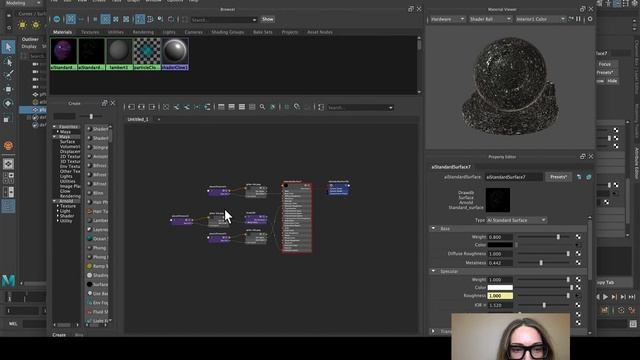The width and height of the screenshot is (640, 360).
Task: Click the Lasso select tool in toolbox
Action: pos(8,62)
